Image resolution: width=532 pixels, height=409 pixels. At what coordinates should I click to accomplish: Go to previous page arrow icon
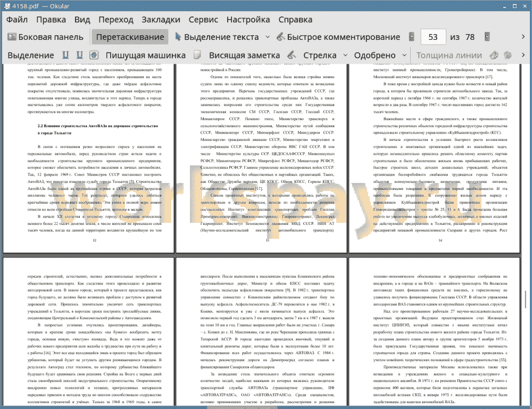(x=412, y=37)
